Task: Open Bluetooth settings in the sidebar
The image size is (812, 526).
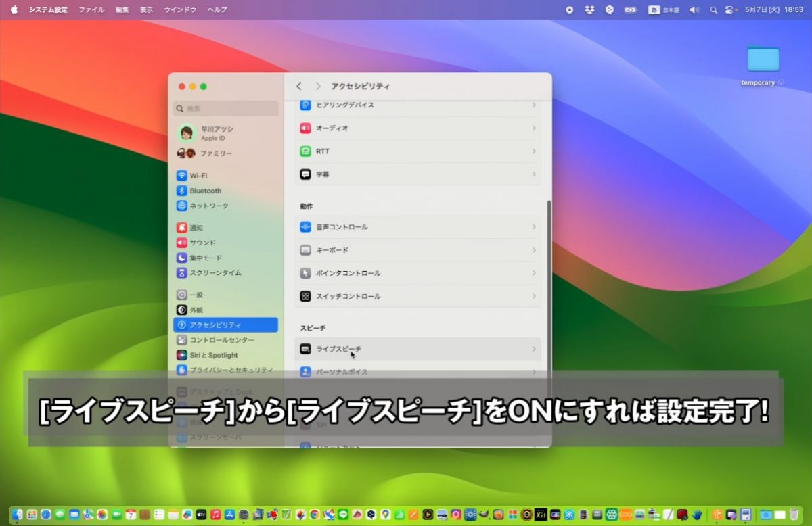Action: coord(225,191)
